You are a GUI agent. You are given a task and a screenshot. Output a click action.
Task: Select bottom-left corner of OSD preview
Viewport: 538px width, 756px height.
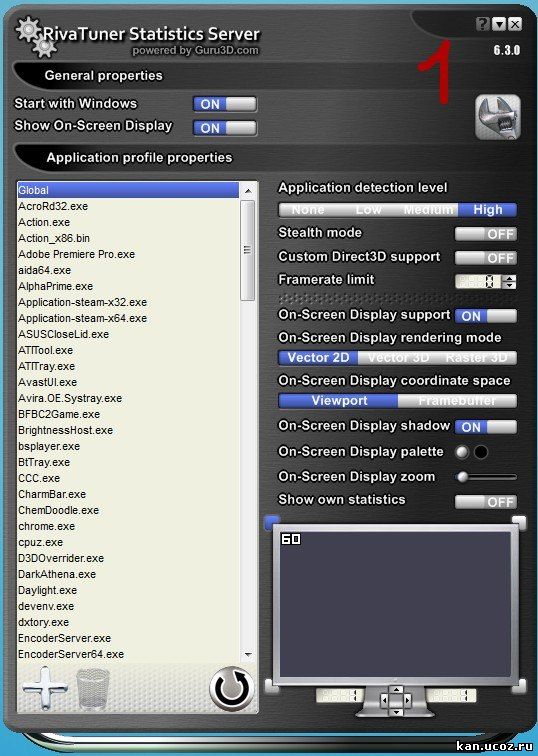(x=272, y=685)
